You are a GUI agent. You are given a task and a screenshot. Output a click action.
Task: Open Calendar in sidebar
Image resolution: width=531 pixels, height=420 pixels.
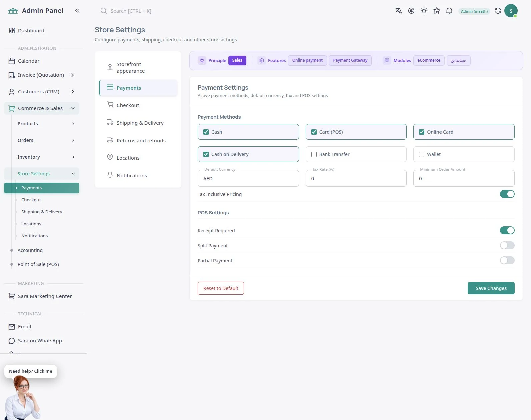point(42,61)
